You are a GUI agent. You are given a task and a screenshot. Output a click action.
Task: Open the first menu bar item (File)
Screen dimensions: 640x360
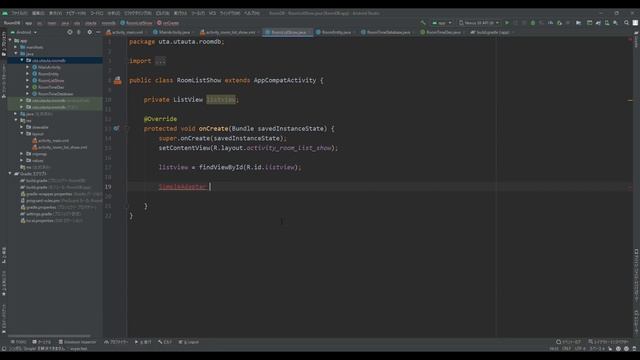(20, 13)
